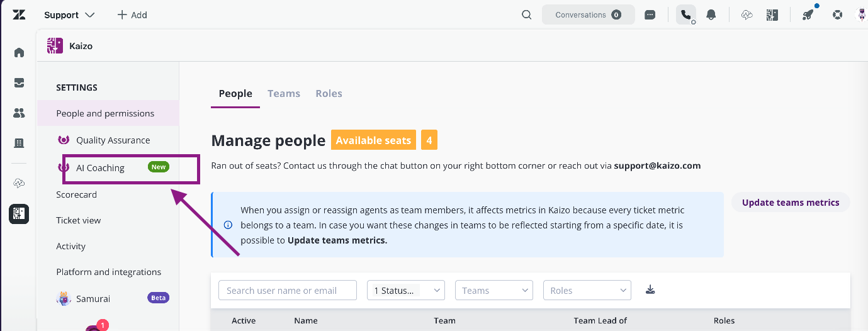This screenshot has height=331, width=868.
Task: Click the Zendesk logo icon
Action: click(19, 14)
